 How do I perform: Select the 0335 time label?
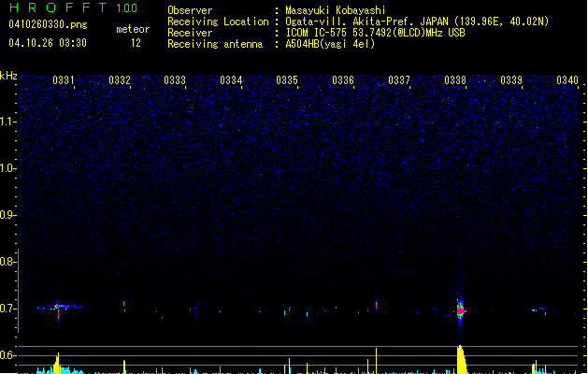pos(287,80)
